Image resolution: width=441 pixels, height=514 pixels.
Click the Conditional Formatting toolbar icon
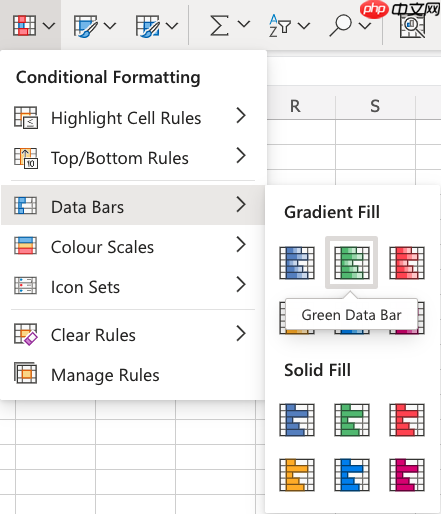24,25
